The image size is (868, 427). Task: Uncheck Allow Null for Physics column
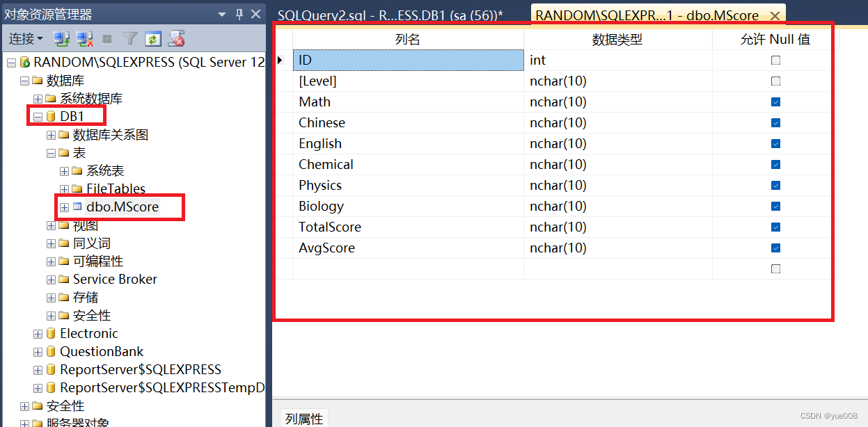pos(775,186)
